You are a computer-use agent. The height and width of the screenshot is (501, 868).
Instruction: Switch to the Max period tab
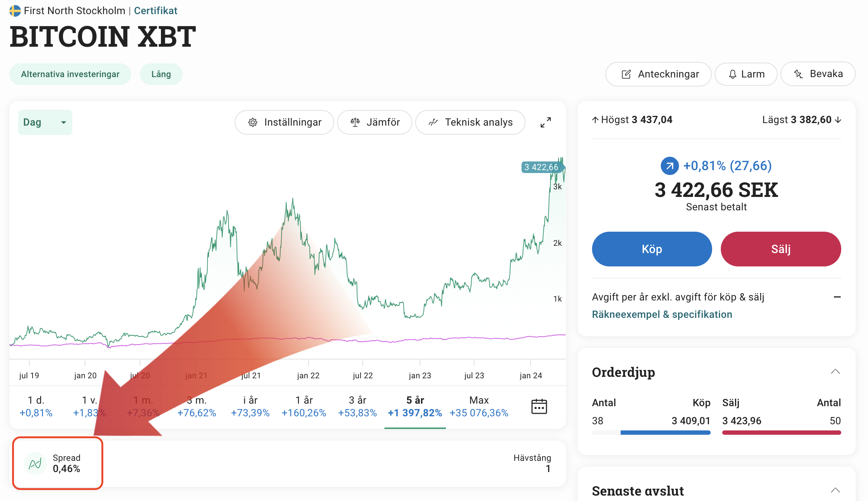pos(479,406)
